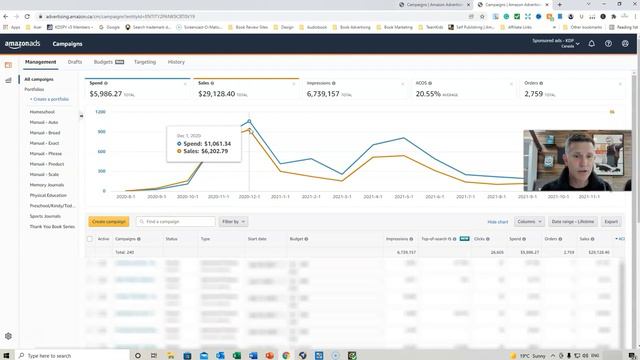Click the campaigns table vertical scrollbar

tap(621, 306)
